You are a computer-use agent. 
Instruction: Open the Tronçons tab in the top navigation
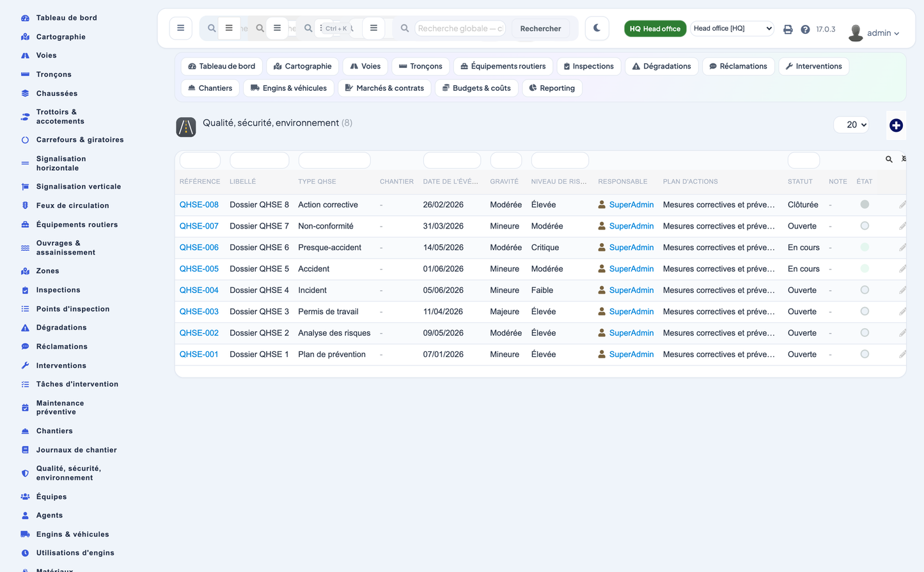tap(420, 67)
